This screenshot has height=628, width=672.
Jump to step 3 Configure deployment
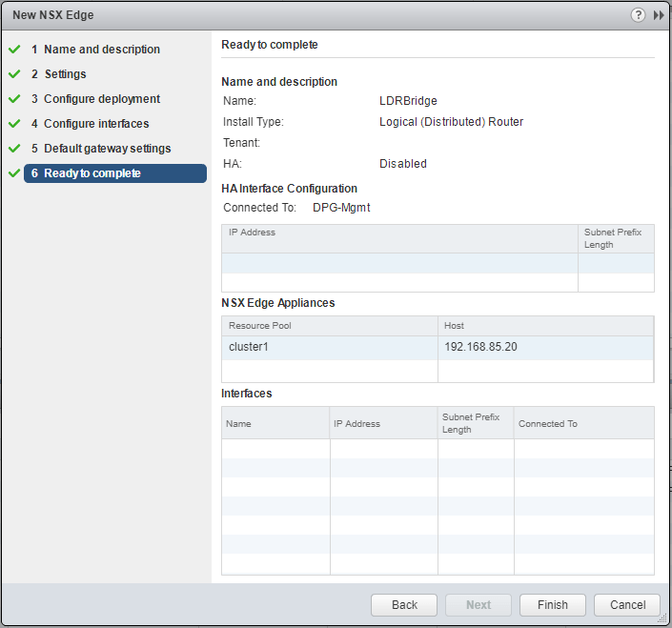[x=101, y=99]
